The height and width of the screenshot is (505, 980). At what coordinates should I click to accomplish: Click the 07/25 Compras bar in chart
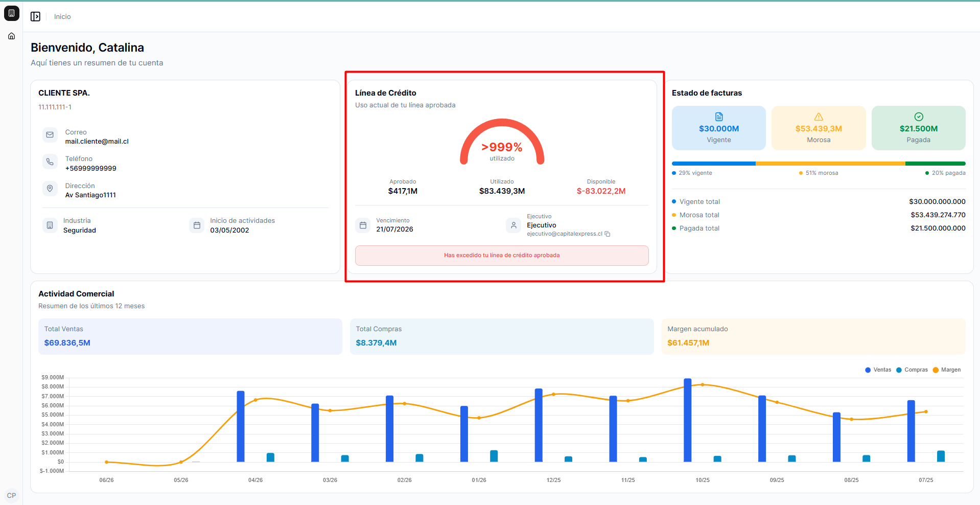pyautogui.click(x=941, y=456)
